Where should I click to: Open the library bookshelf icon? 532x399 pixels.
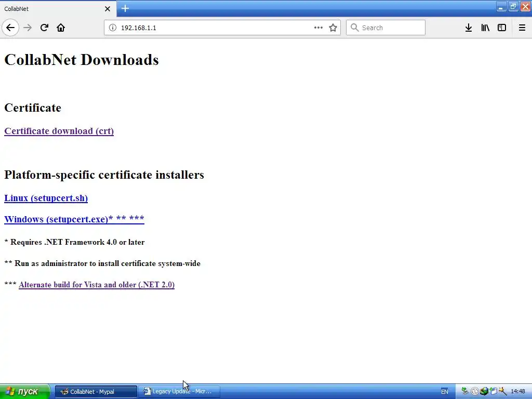tap(485, 28)
